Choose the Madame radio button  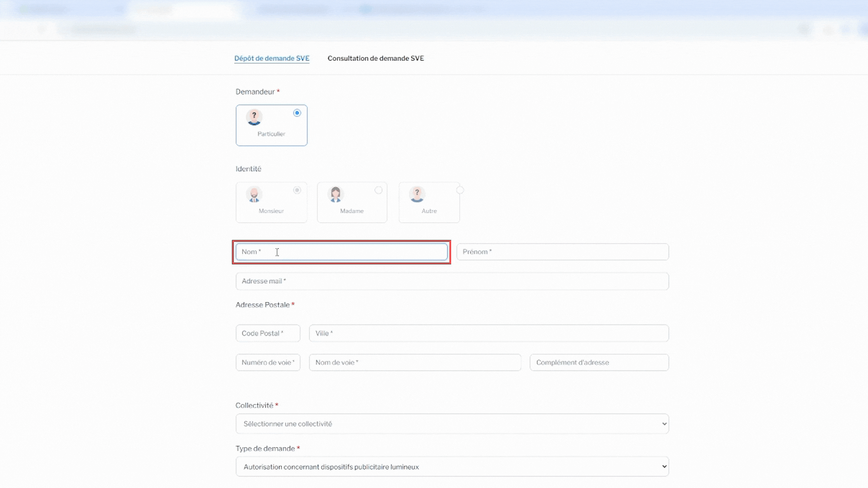coord(378,190)
